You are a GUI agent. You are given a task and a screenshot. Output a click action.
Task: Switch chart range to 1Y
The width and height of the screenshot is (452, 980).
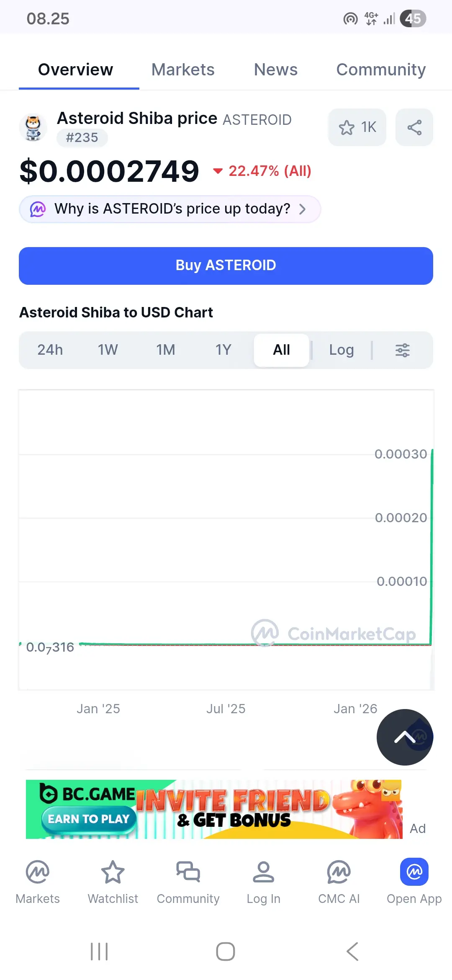pos(223,350)
